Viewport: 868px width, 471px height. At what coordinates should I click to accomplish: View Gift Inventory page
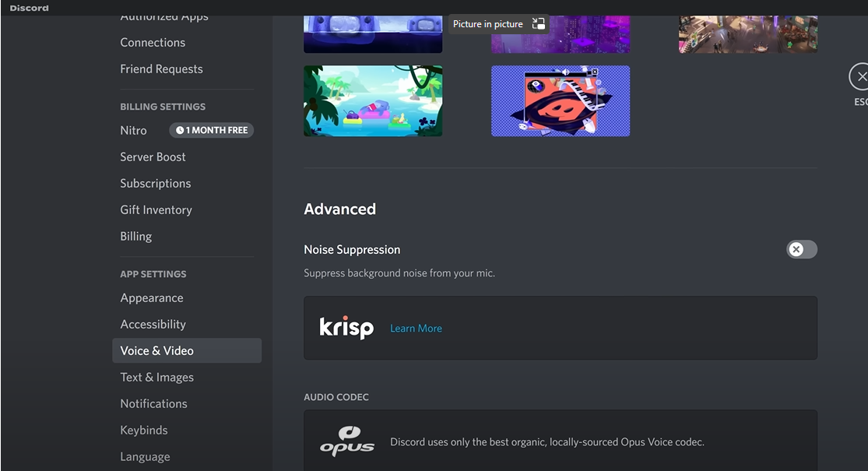pyautogui.click(x=156, y=210)
